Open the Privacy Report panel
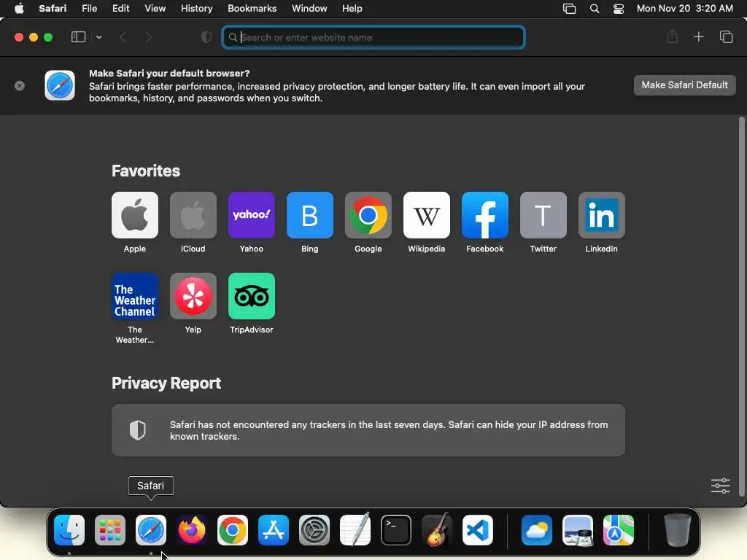This screenshot has height=560, width=747. click(x=368, y=430)
